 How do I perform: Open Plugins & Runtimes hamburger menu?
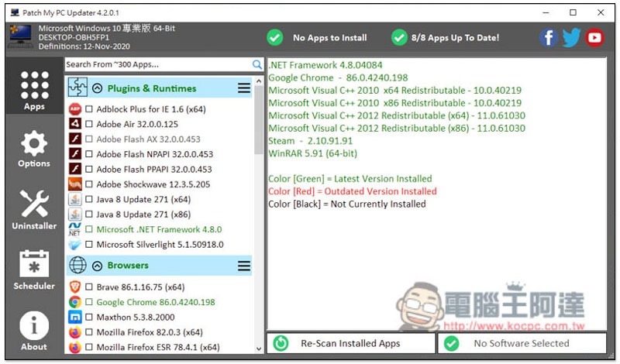[244, 88]
